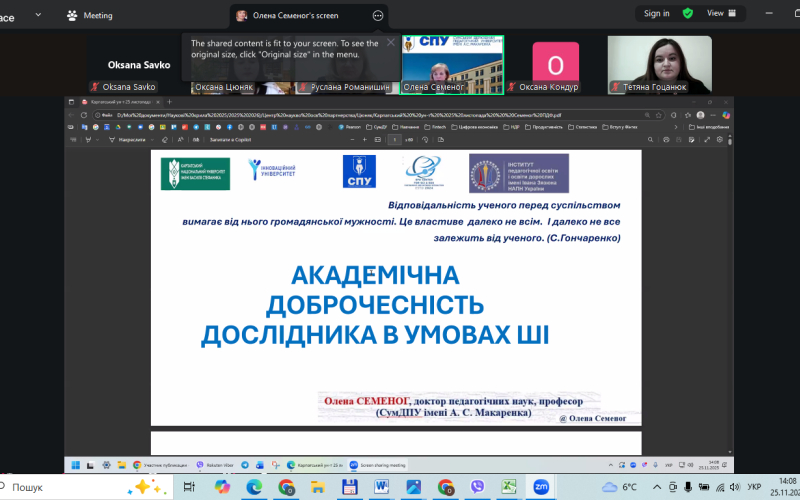The image size is (800, 500).
Task: Open the 6°C weather widget
Action: (619, 487)
